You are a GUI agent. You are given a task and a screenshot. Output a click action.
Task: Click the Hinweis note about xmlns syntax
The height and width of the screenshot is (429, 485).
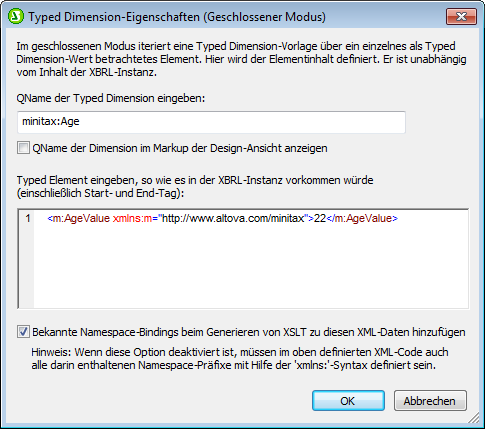(240, 359)
